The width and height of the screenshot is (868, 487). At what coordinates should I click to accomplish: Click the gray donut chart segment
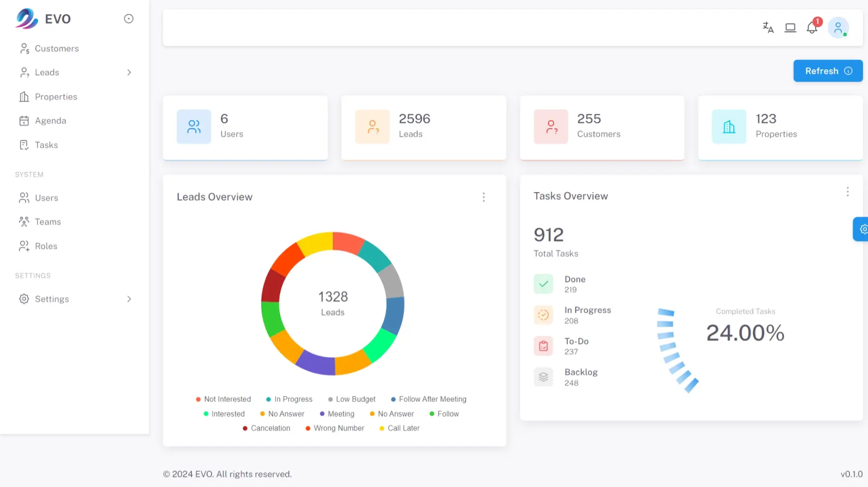(x=392, y=281)
